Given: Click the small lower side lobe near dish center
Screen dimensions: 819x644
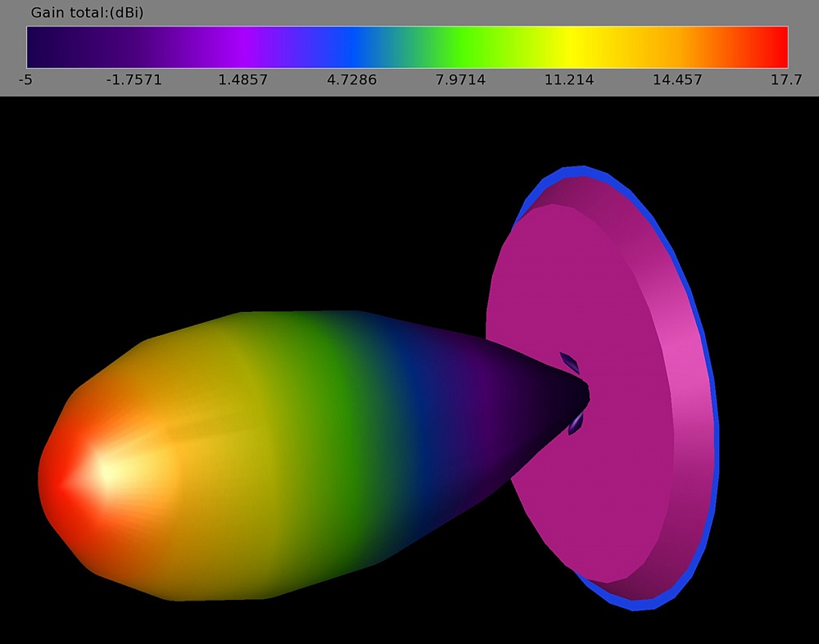Looking at the screenshot, I should (x=576, y=423).
